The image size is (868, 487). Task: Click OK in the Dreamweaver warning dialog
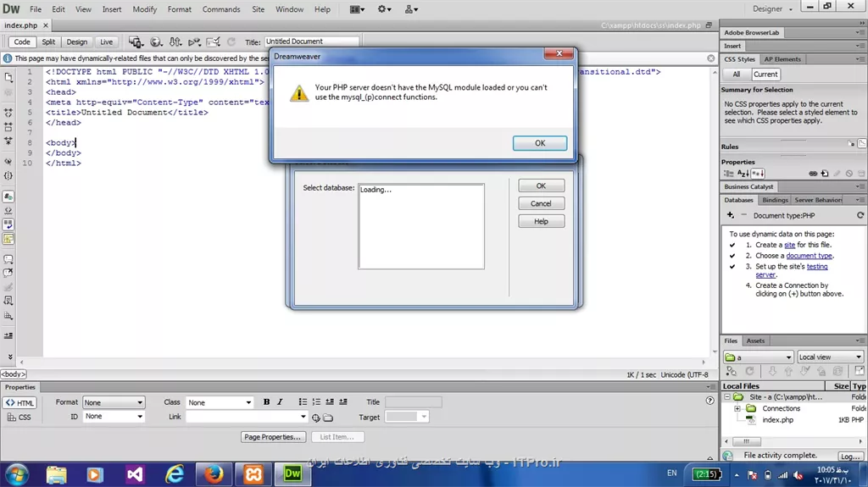pos(540,143)
